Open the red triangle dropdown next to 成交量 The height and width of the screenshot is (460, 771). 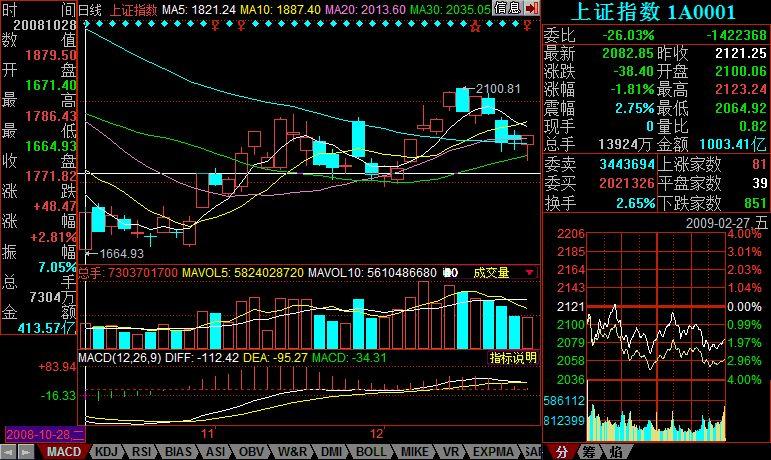tap(530, 272)
